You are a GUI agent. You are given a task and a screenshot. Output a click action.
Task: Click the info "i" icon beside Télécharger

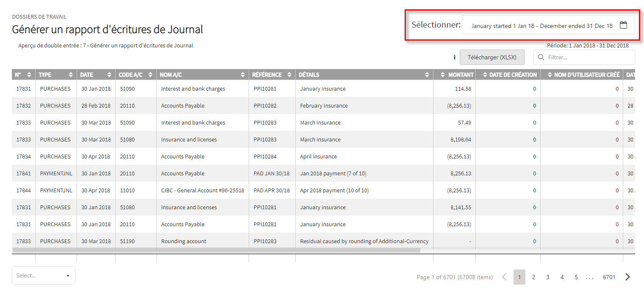tap(454, 57)
